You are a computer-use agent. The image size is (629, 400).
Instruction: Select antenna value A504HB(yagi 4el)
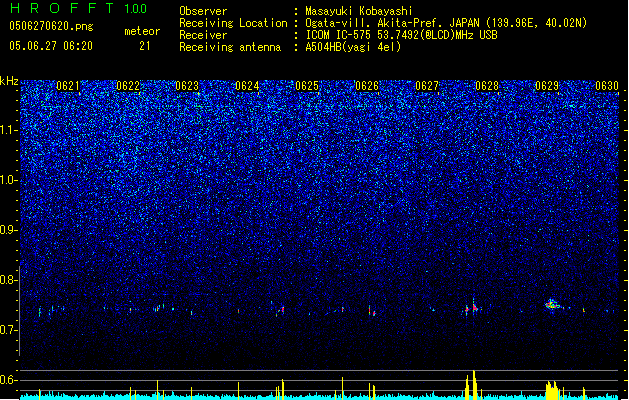point(353,47)
